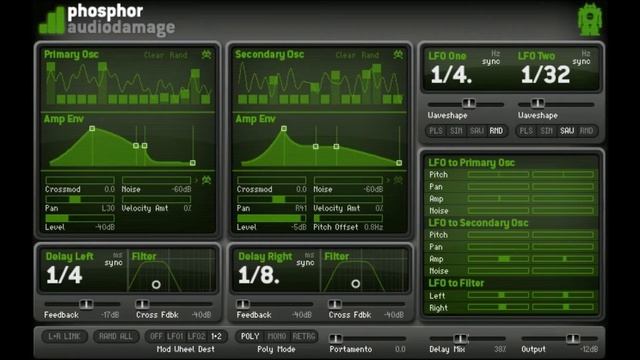Set Mod Wheel Dest to LFO1
Screen dimensions: 640x360
pos(175,337)
